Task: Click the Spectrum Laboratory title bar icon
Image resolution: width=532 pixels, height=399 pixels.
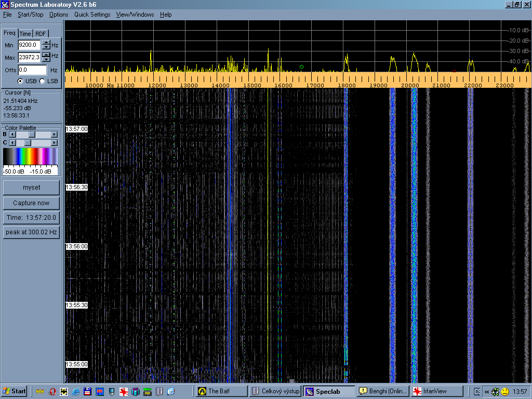Action: 5,5
